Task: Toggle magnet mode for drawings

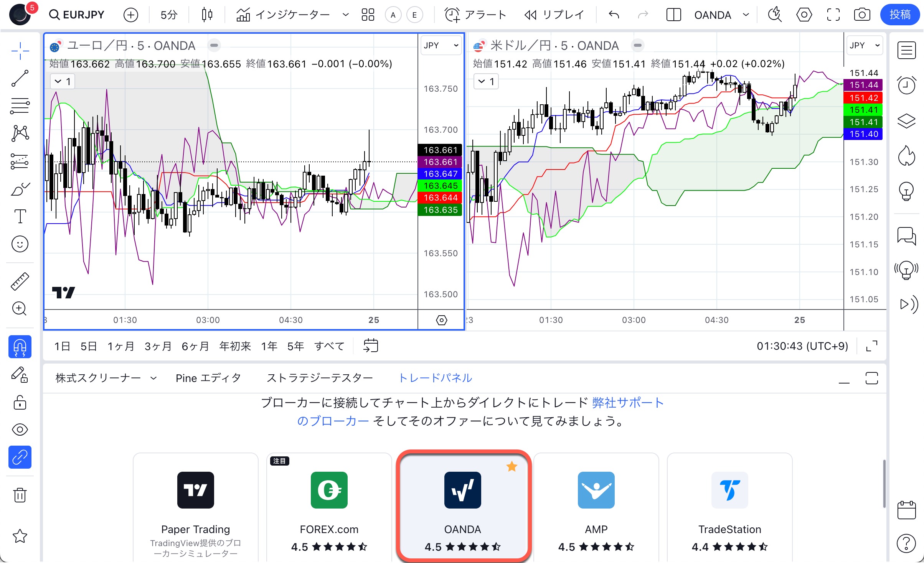Action: 20,347
